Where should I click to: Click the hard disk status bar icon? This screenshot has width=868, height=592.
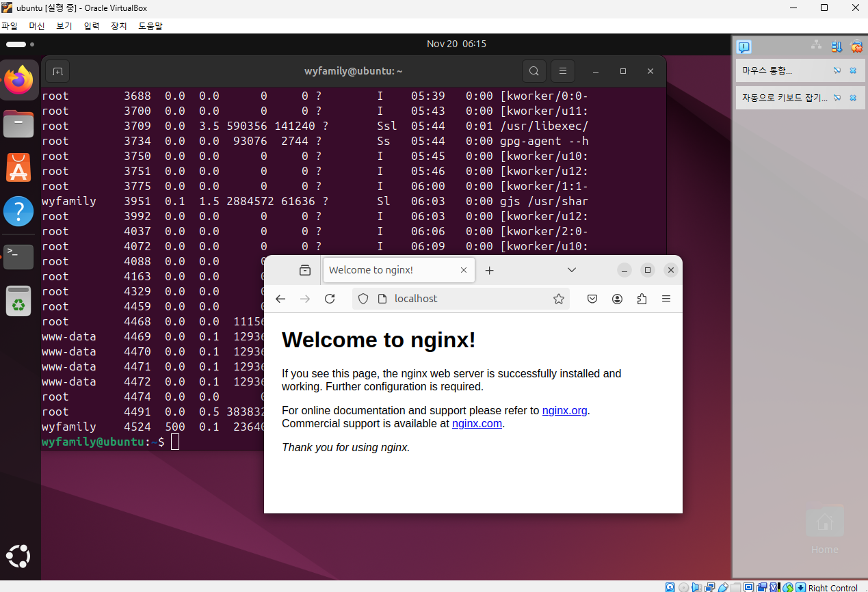point(670,587)
